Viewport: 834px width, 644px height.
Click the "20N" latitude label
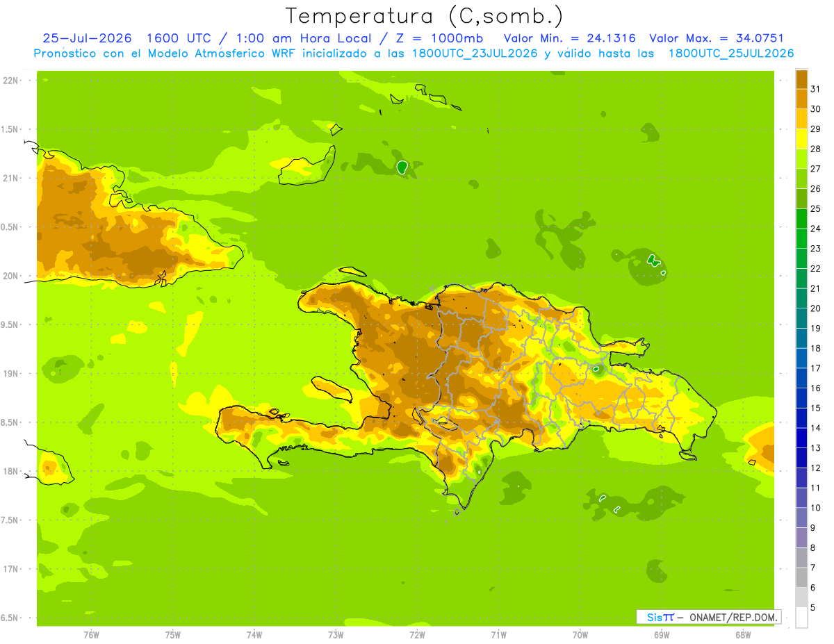(10, 276)
